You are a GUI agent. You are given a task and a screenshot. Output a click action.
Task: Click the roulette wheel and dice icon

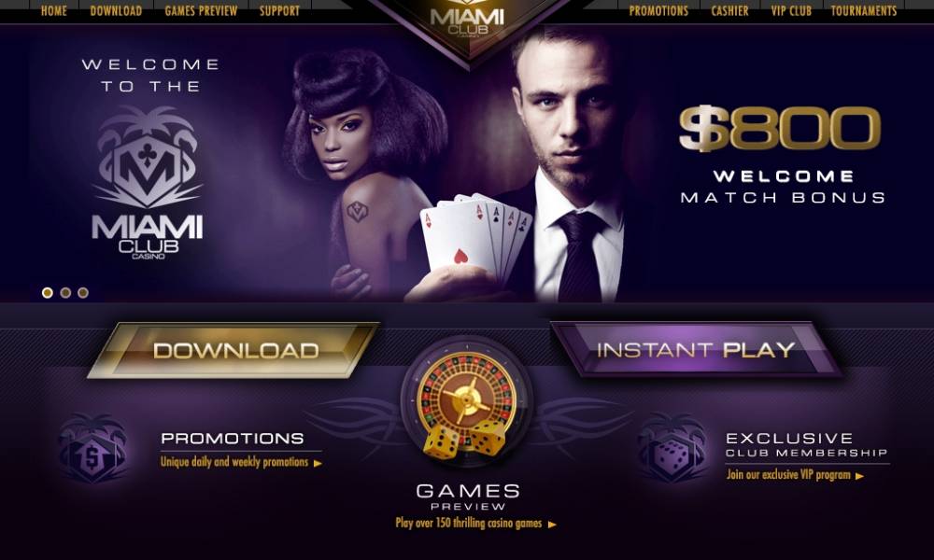pyautogui.click(x=466, y=403)
